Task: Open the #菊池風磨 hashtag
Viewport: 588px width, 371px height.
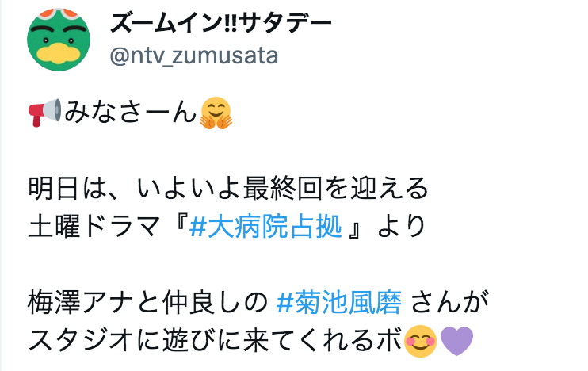Action: pos(338,302)
